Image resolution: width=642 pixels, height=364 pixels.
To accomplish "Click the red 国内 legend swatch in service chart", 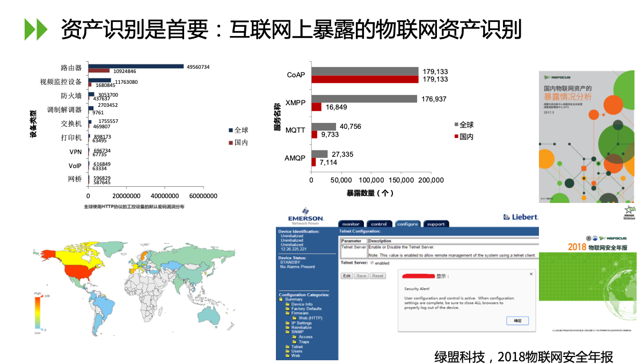I will click(x=456, y=137).
